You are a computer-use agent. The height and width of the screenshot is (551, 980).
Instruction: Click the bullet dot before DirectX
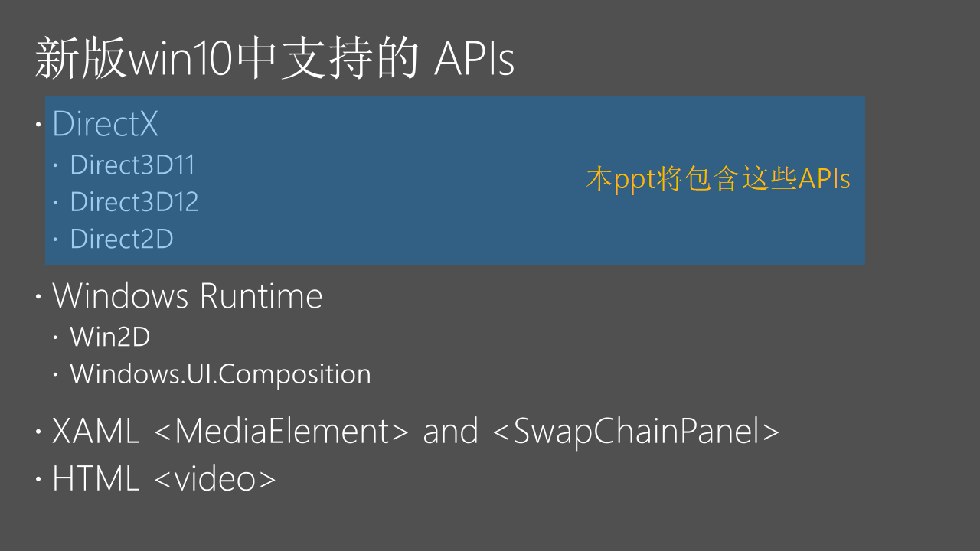tap(39, 125)
